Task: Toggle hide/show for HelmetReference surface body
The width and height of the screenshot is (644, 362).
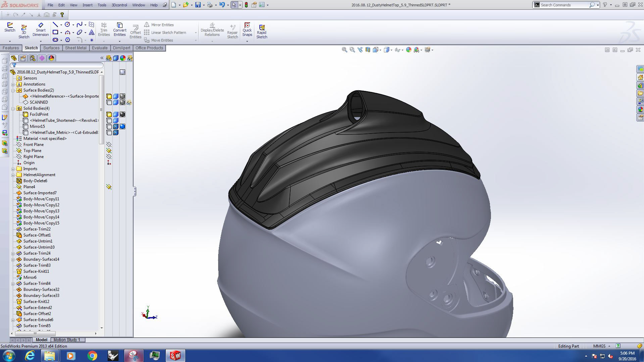Action: pos(109,96)
